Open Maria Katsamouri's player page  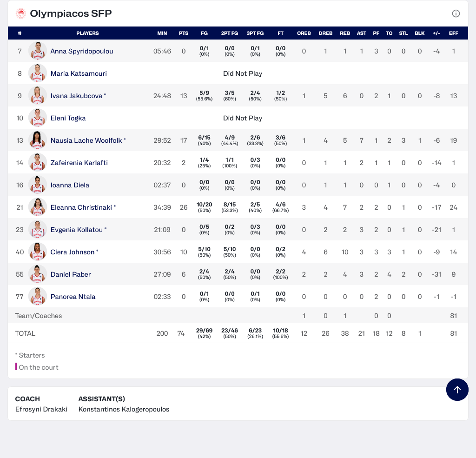pos(79,73)
